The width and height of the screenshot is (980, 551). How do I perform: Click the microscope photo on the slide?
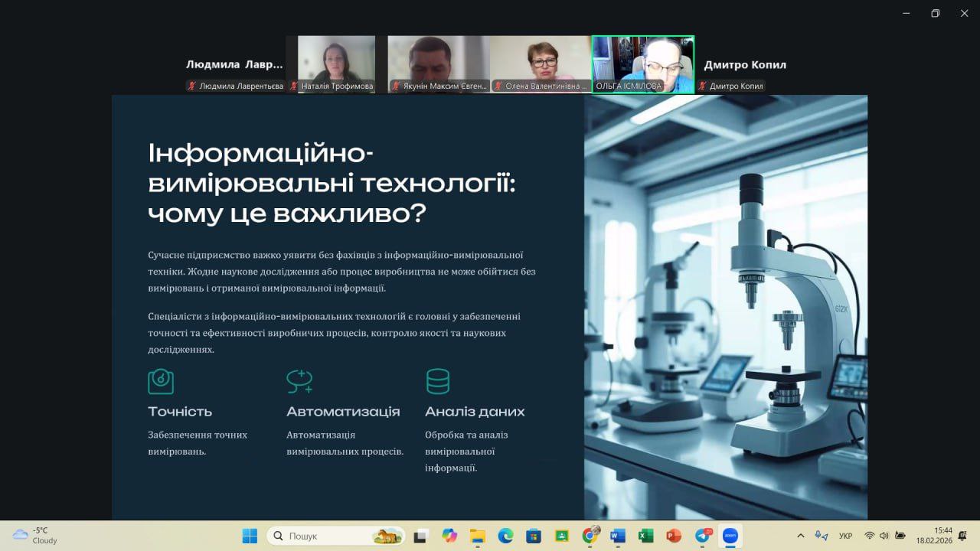[726, 308]
